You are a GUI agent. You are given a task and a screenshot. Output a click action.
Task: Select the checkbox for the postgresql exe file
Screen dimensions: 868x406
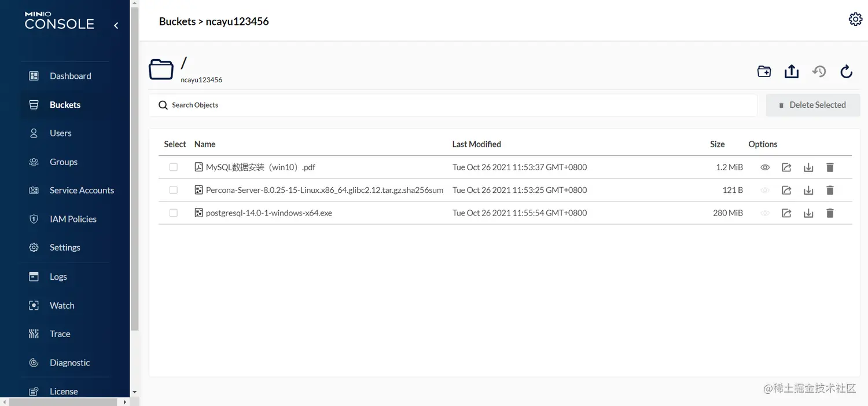tap(174, 213)
